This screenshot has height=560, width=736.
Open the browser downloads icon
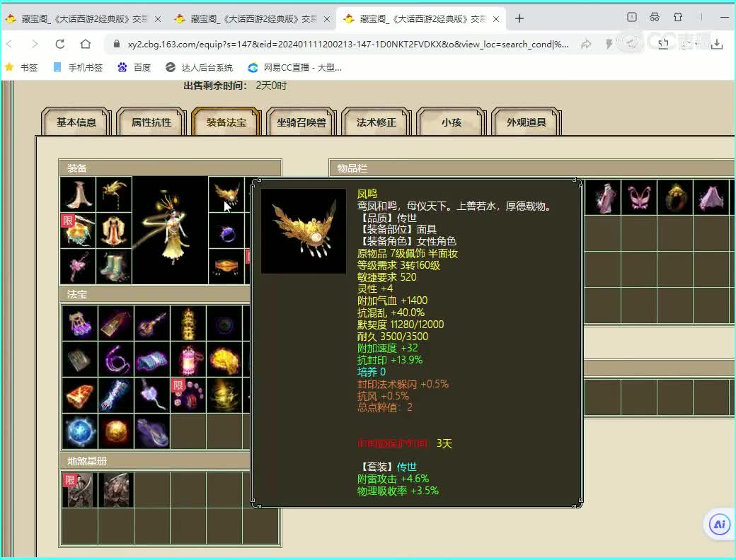[x=717, y=44]
